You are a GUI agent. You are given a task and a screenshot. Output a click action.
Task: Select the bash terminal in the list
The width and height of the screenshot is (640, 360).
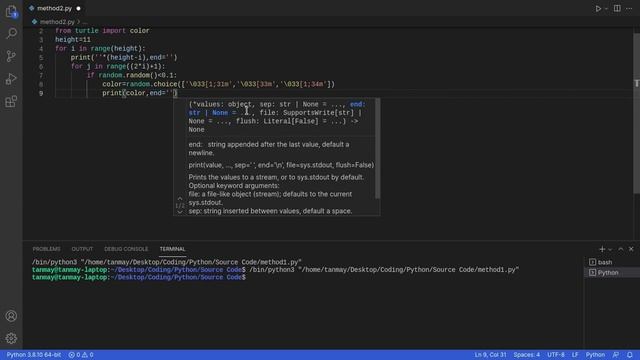tap(612, 262)
